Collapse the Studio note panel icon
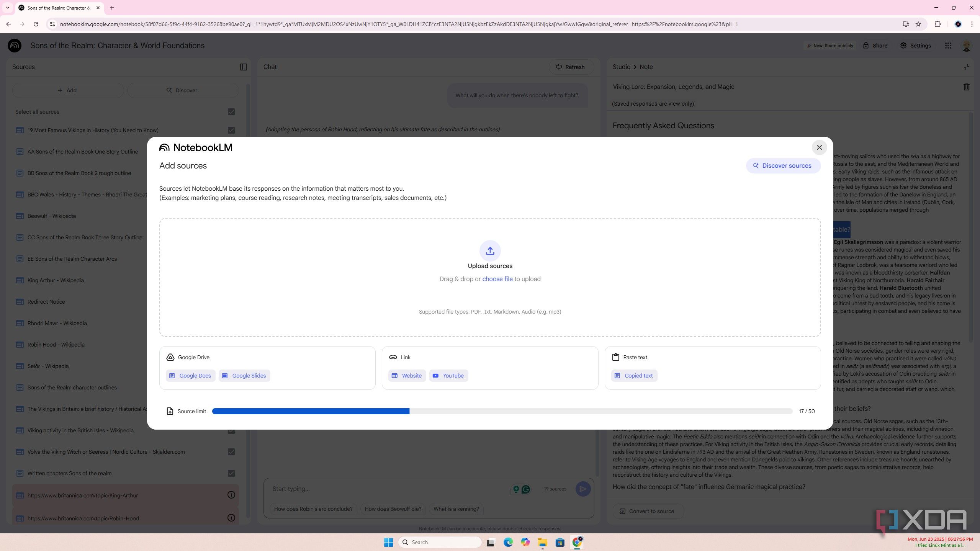 pyautogui.click(x=967, y=67)
